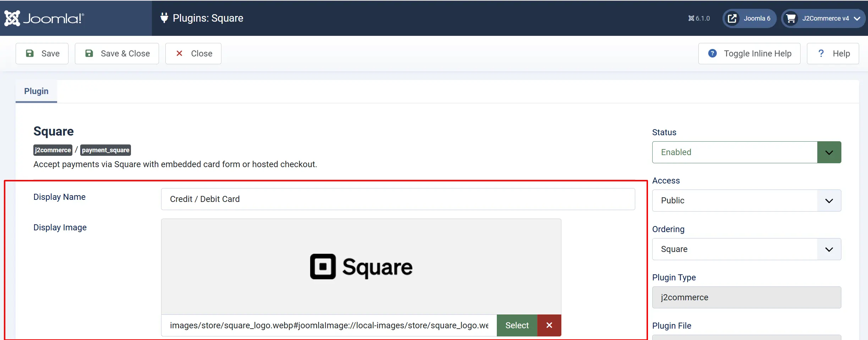Save the Square plugin settings
This screenshot has height=340, width=868.
click(42, 54)
